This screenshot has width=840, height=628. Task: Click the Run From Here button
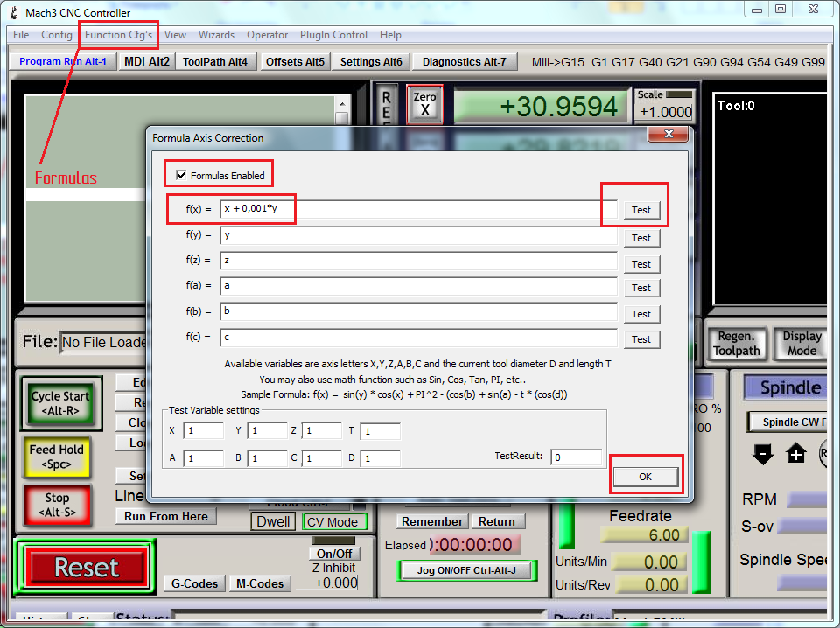(x=166, y=516)
